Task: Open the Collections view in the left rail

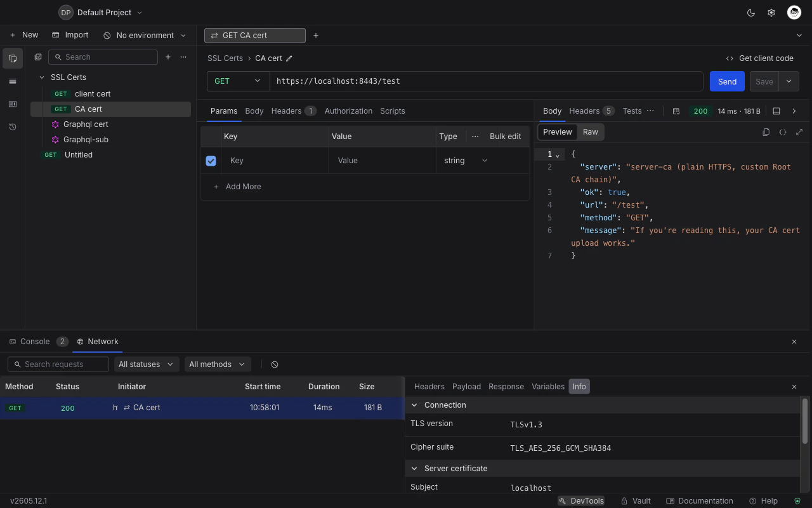Action: tap(13, 58)
